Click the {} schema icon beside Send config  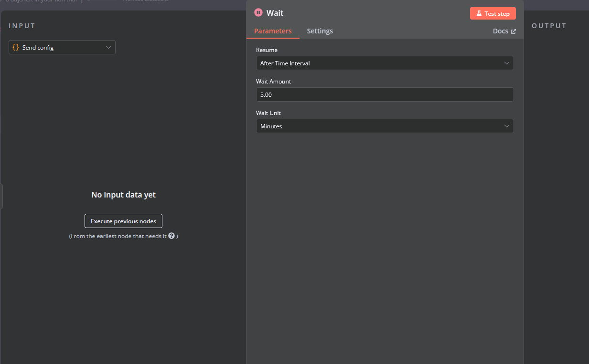coord(17,47)
